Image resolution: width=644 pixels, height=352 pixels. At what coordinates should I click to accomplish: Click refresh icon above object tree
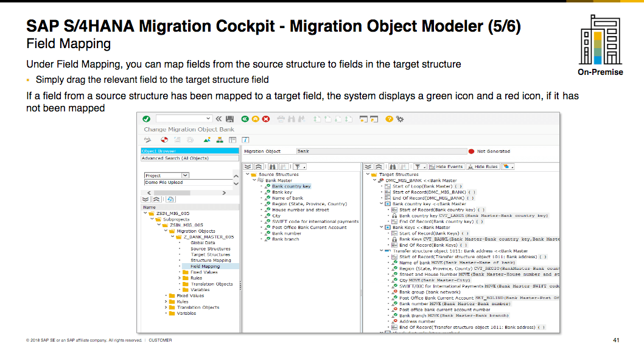click(x=170, y=200)
